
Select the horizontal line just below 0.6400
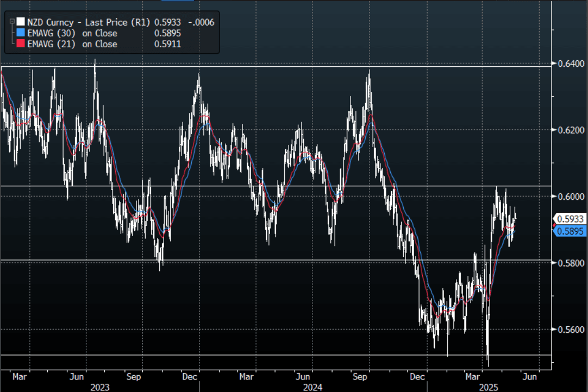point(272,67)
